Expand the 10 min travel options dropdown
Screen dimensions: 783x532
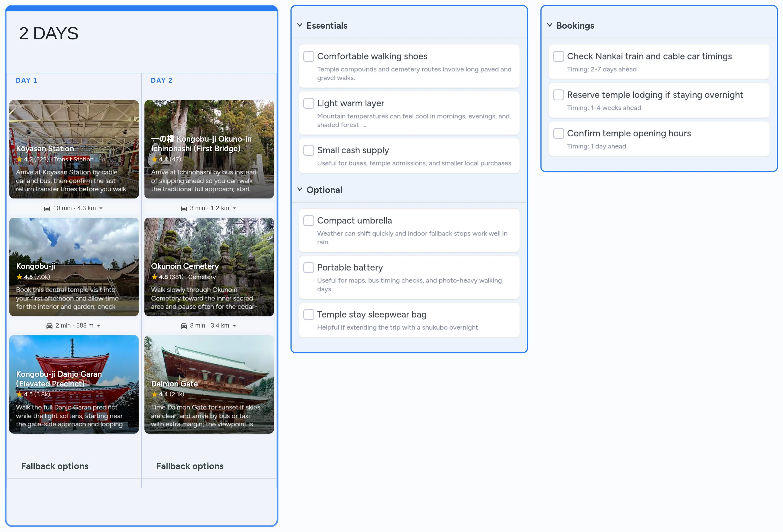click(x=102, y=208)
